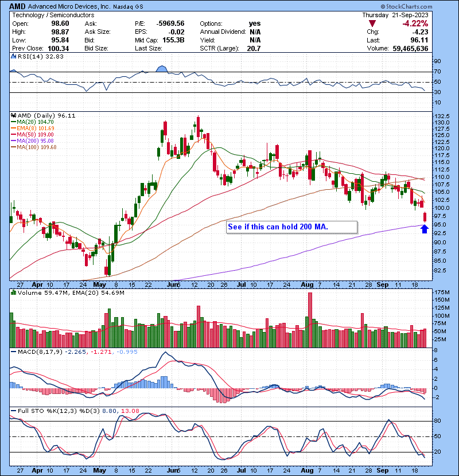Viewport: 459px width, 476px height.
Task: Click the brown MA(100) legend line marker
Action: [x=13, y=147]
